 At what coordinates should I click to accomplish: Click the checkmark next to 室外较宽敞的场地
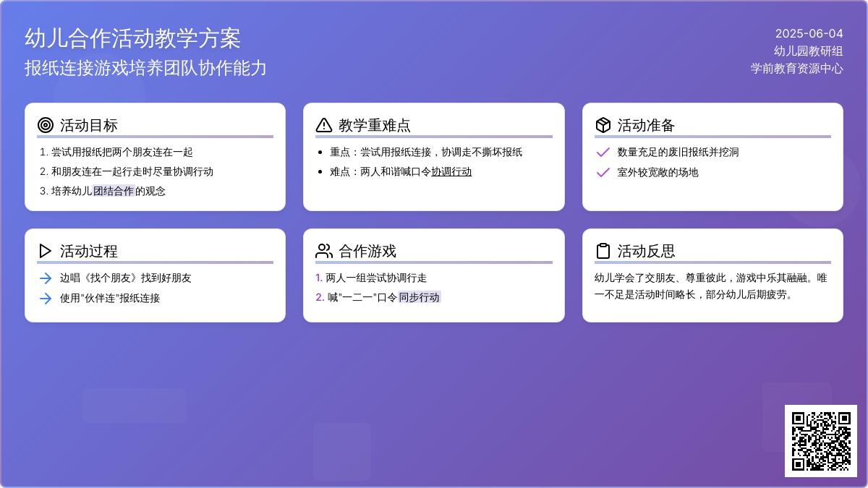point(603,173)
